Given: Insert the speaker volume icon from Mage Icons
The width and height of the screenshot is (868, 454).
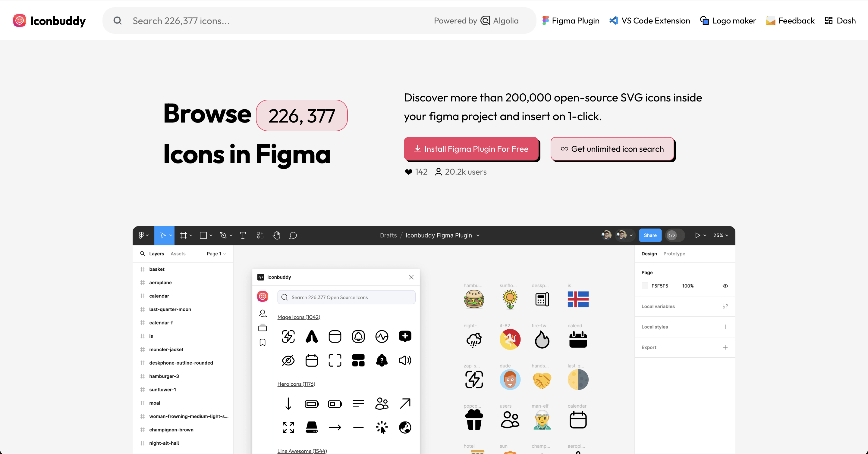Looking at the screenshot, I should click(405, 360).
